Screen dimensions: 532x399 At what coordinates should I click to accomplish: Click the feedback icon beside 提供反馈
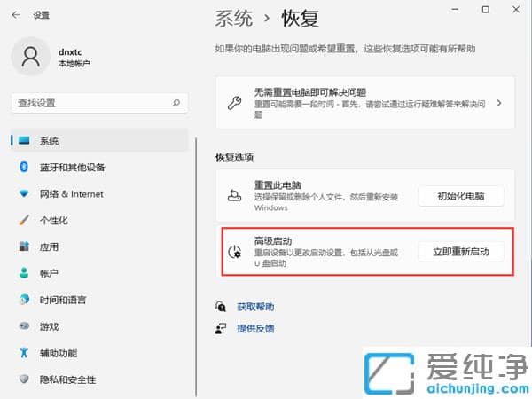(221, 328)
